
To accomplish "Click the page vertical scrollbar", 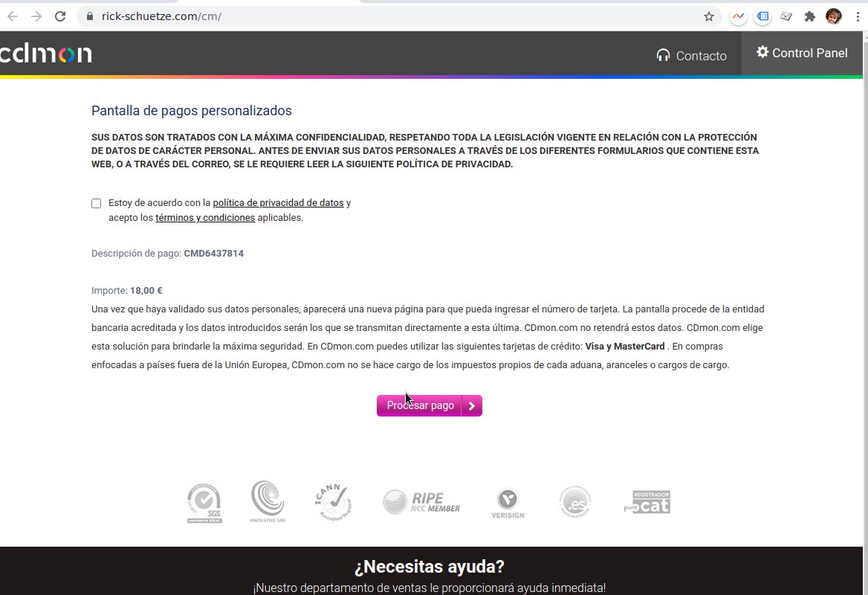I will pos(865,313).
